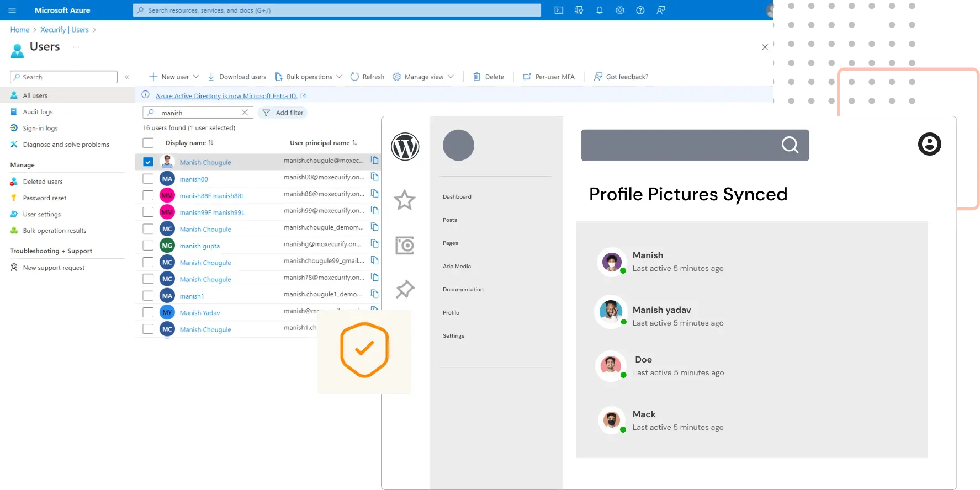Open Per-user MFA
This screenshot has height=490, width=980.
click(549, 77)
